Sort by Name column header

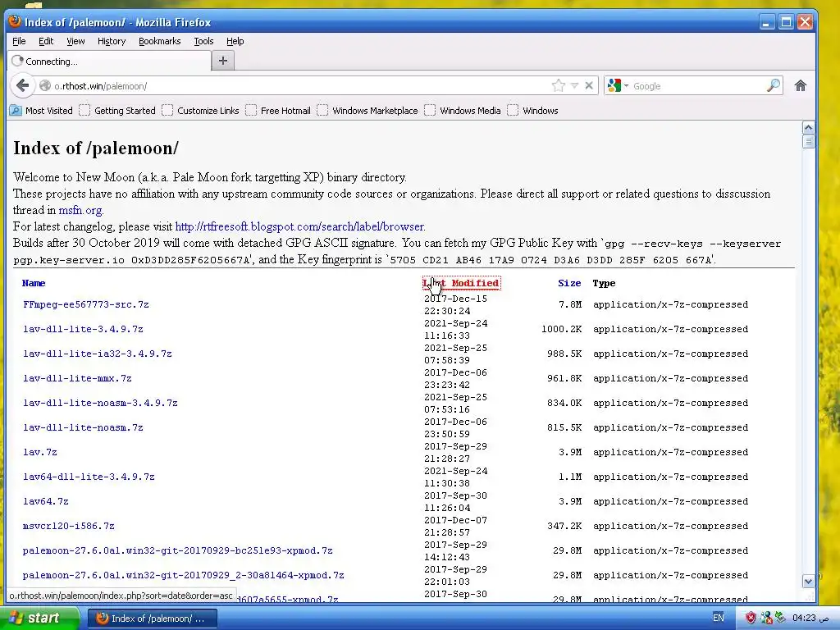click(x=33, y=283)
